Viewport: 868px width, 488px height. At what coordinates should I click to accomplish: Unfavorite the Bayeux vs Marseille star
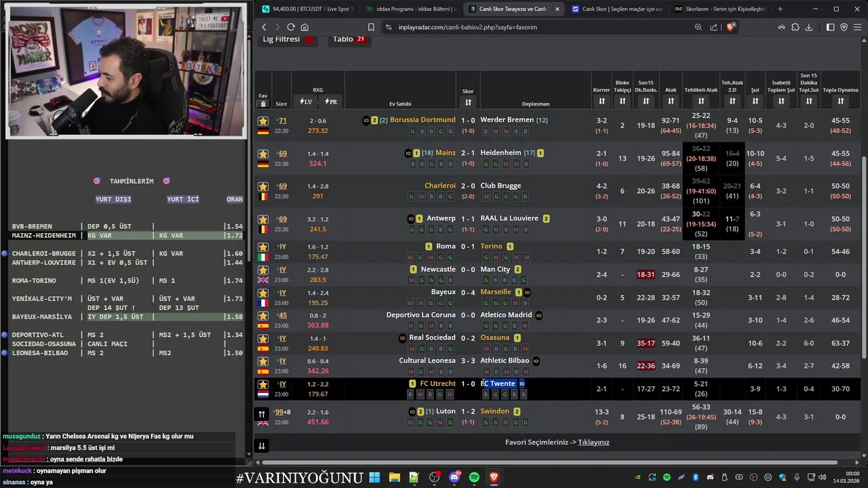tap(263, 293)
